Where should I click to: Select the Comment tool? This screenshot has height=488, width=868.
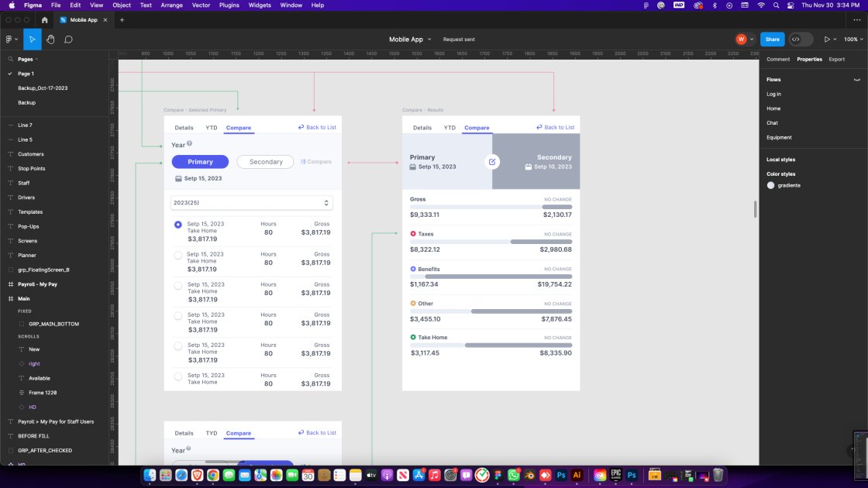pos(68,40)
